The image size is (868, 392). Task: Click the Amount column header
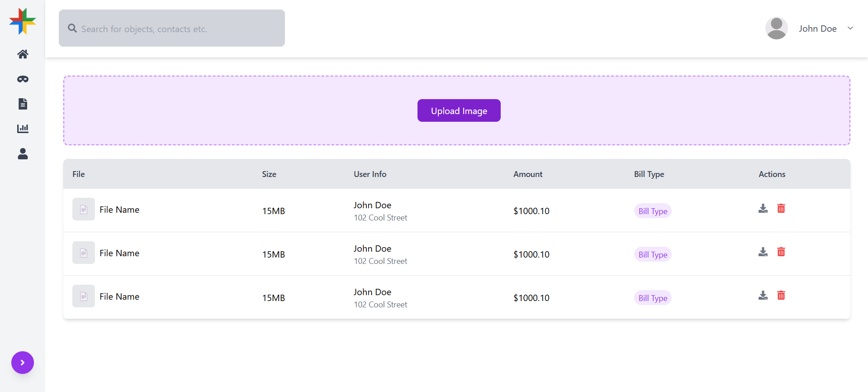coord(527,174)
